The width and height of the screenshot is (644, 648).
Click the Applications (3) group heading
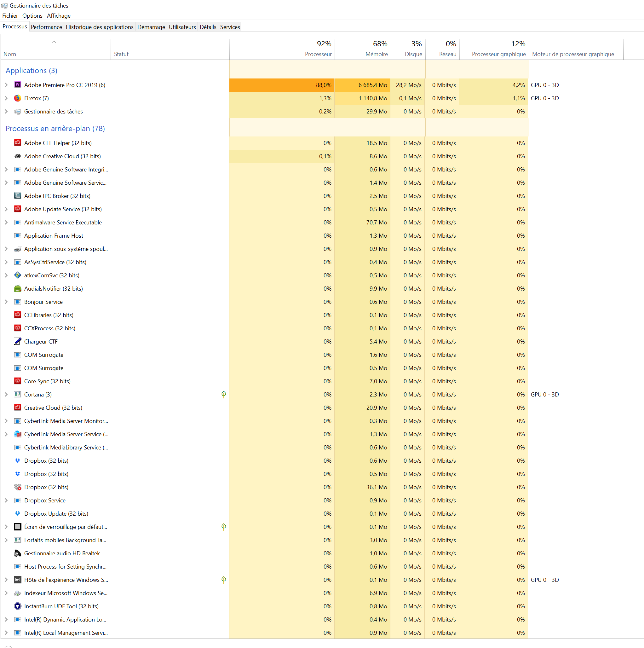coord(32,70)
